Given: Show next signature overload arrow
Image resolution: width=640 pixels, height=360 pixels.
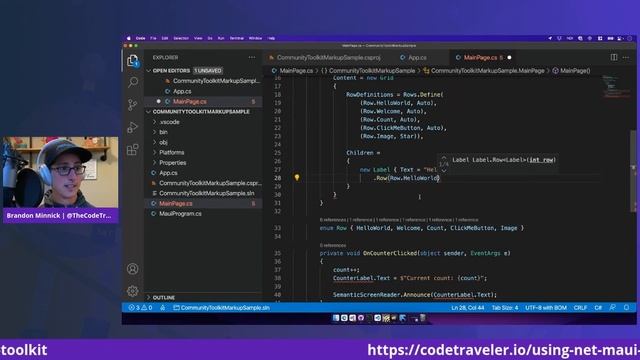Looking at the screenshot, I should pos(444,170).
